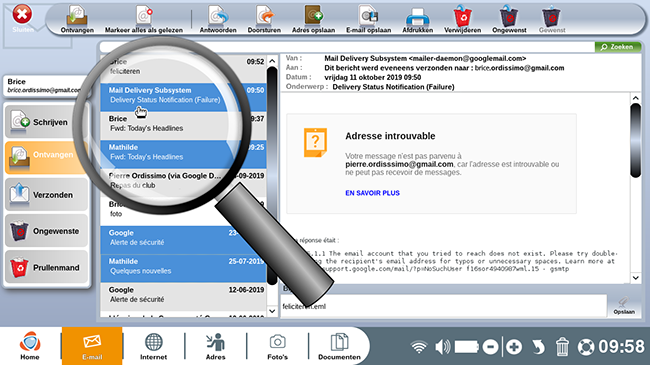Viewport: 650px width, 365px height.
Task: Mark all as read with Markeer alles als gelezen
Action: (x=143, y=19)
